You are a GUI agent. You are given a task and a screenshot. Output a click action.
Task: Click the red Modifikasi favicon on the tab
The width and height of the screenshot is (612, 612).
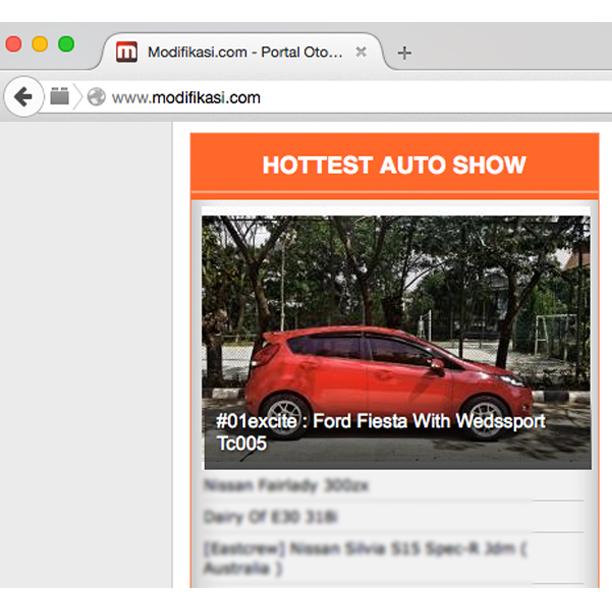tap(127, 52)
